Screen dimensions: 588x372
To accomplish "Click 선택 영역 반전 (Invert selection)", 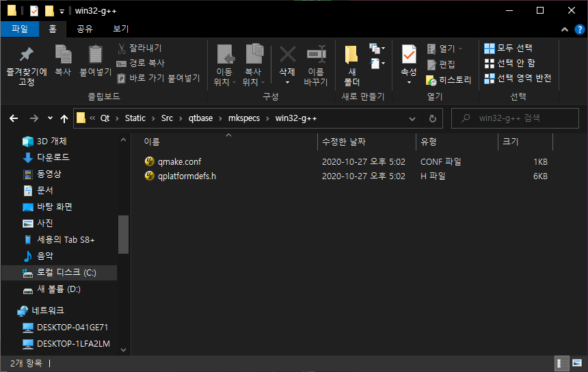I will [518, 78].
